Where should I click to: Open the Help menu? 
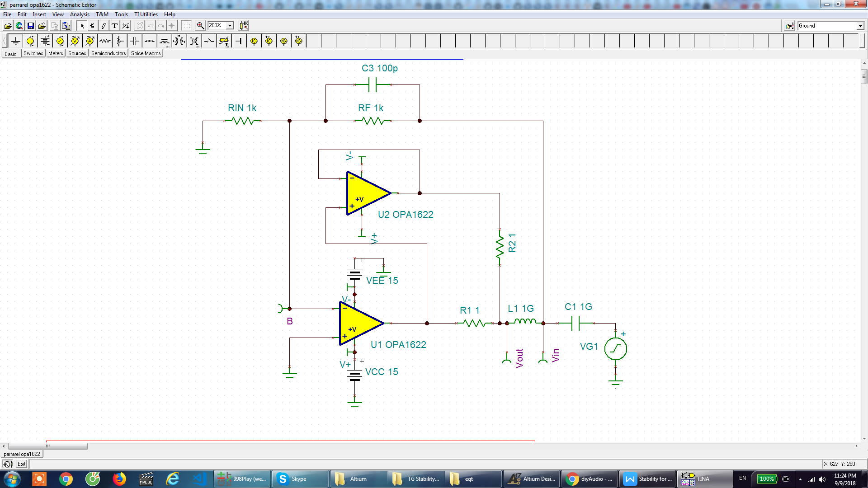point(170,14)
